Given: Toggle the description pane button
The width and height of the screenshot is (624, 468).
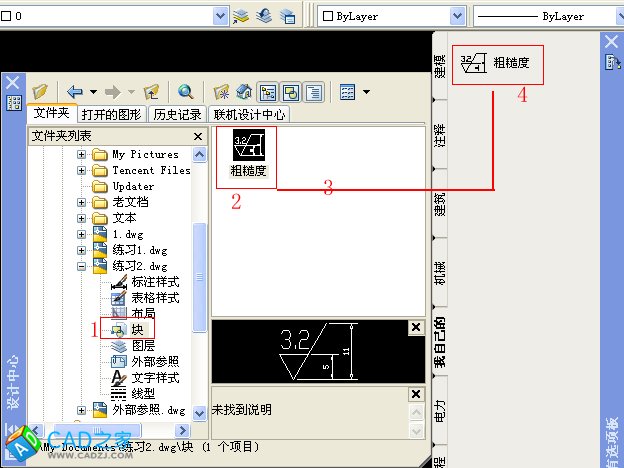Looking at the screenshot, I should coord(313,92).
